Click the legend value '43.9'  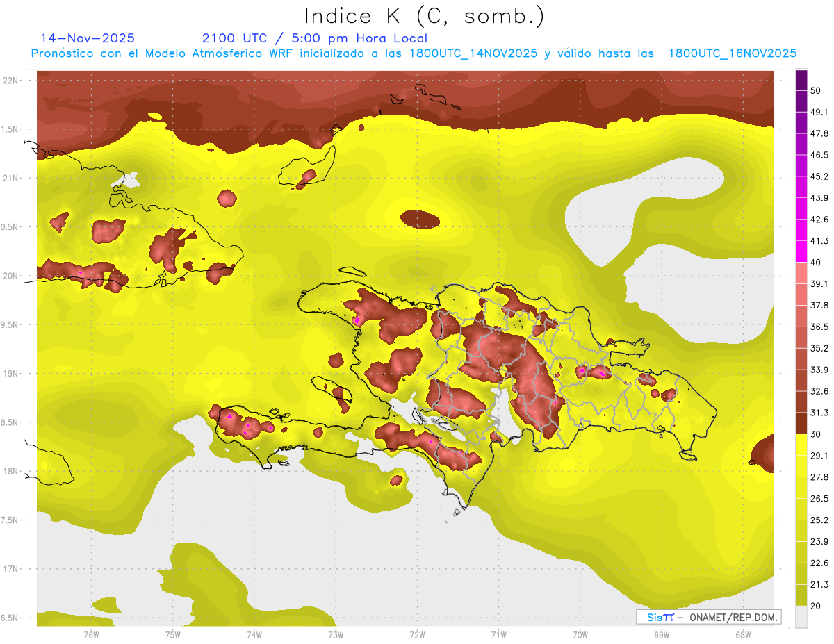819,198
